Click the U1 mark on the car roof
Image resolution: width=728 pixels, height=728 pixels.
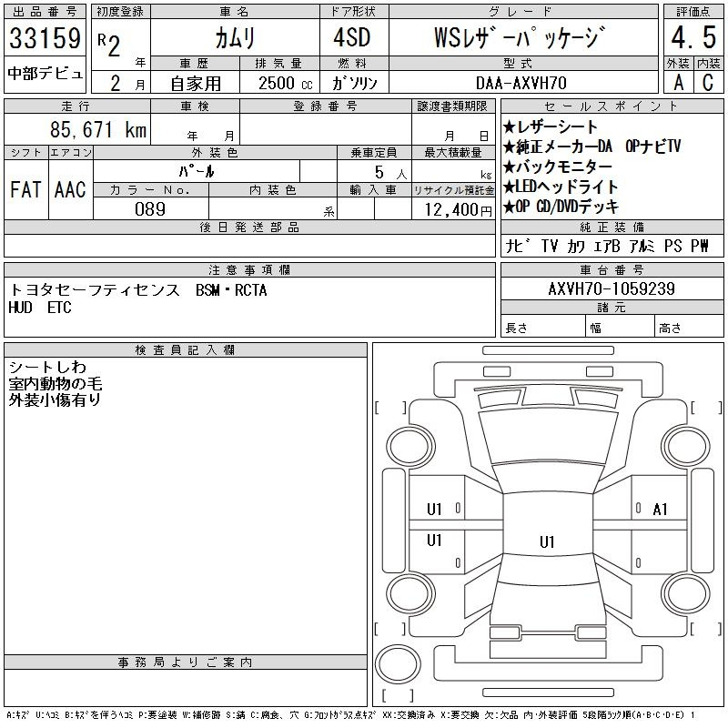coord(546,542)
